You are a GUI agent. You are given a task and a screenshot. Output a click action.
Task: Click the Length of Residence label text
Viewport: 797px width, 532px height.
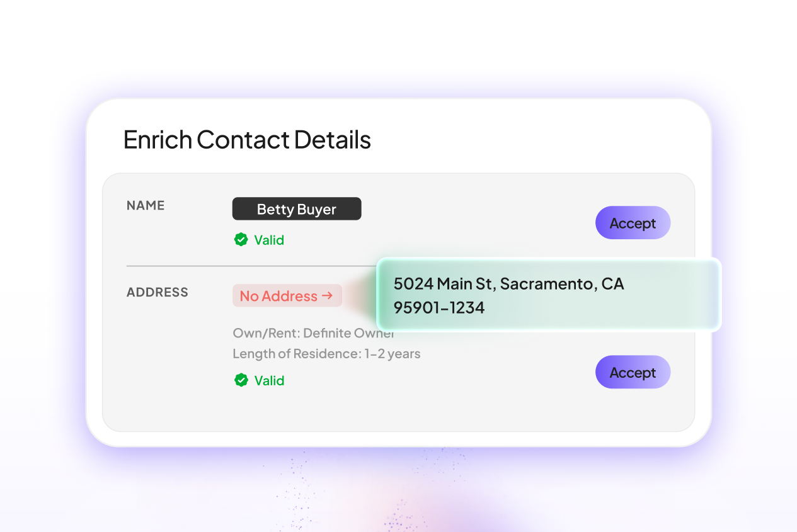pos(296,354)
